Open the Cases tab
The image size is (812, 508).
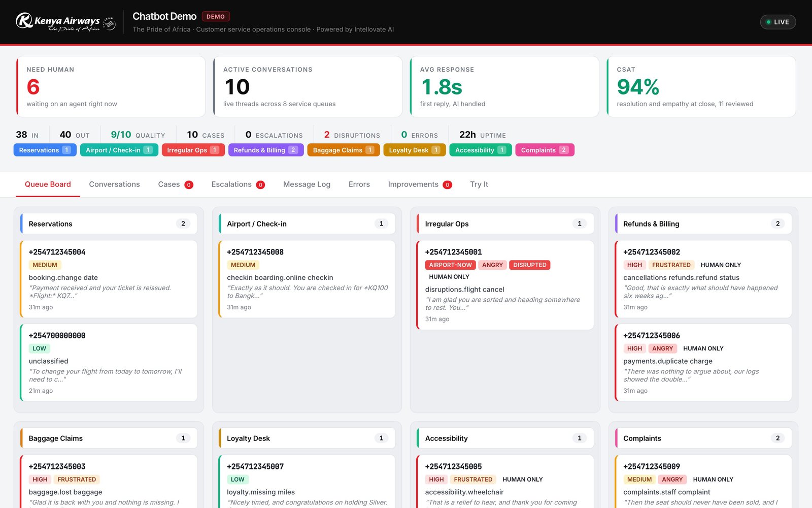pyautogui.click(x=175, y=184)
